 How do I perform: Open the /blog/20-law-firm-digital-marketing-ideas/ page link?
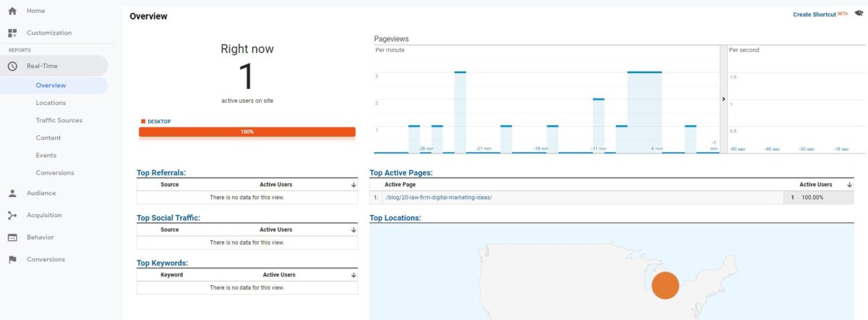(x=439, y=198)
